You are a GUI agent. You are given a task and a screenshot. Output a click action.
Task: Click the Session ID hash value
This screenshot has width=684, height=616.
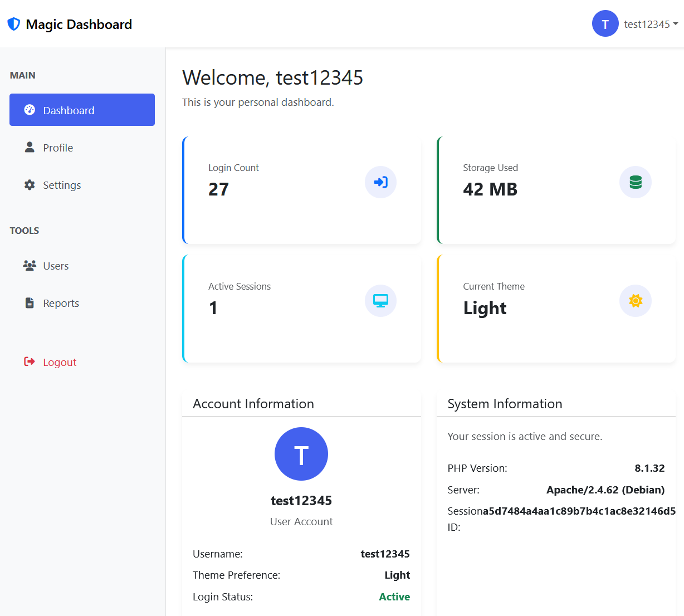click(x=579, y=511)
